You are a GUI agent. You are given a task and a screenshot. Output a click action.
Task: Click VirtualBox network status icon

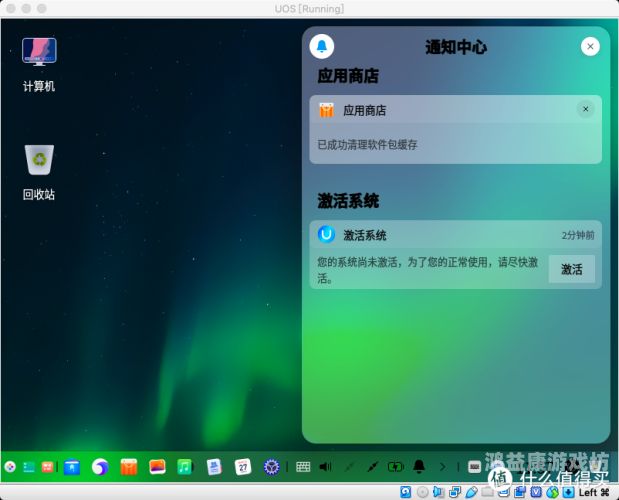tap(455, 492)
